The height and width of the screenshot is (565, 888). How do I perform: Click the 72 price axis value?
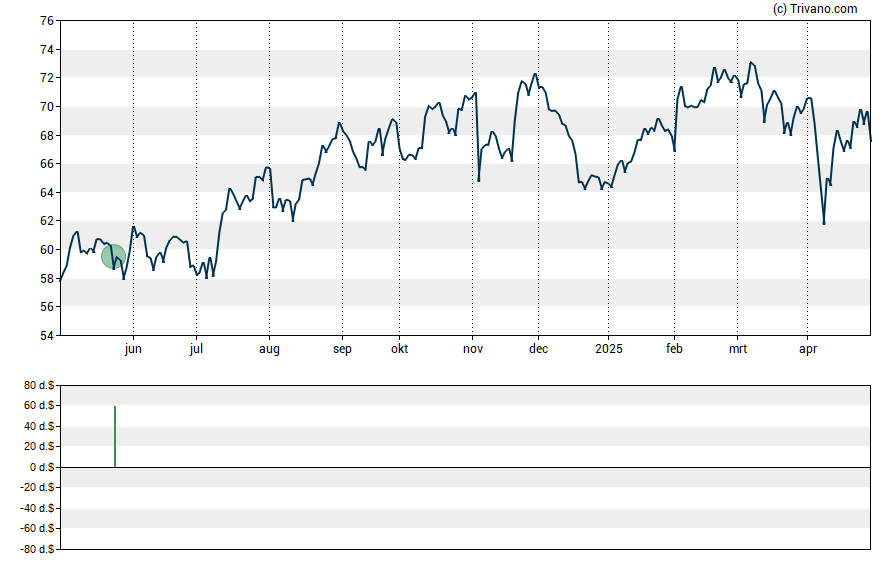[47, 78]
